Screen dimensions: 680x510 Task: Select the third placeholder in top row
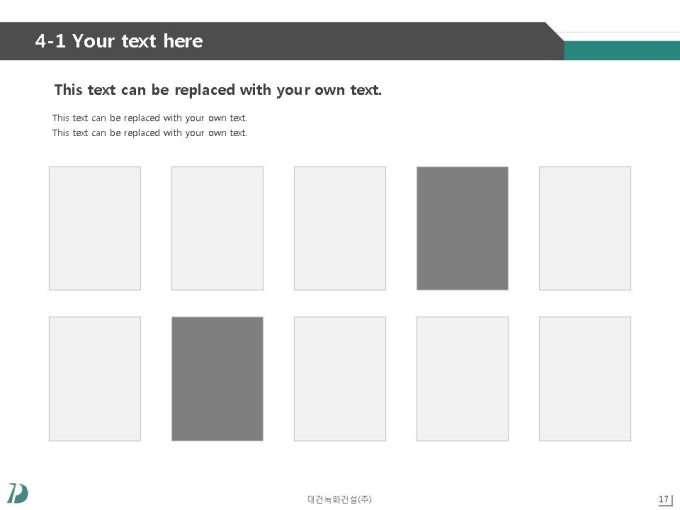(340, 228)
